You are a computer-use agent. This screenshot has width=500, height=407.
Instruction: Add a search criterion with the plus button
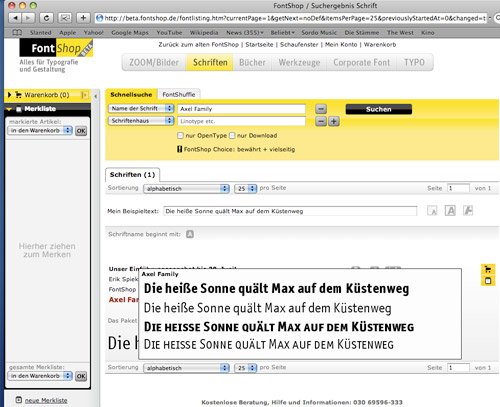[x=334, y=121]
